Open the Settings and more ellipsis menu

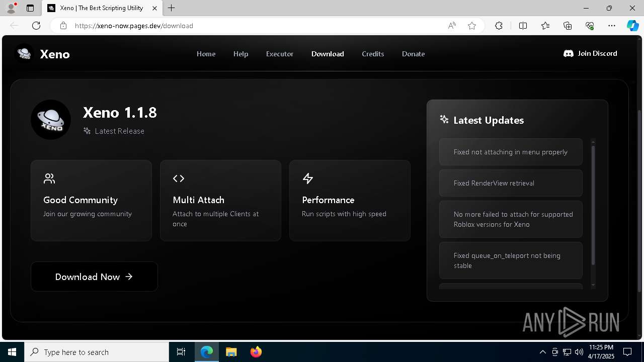coord(612,26)
